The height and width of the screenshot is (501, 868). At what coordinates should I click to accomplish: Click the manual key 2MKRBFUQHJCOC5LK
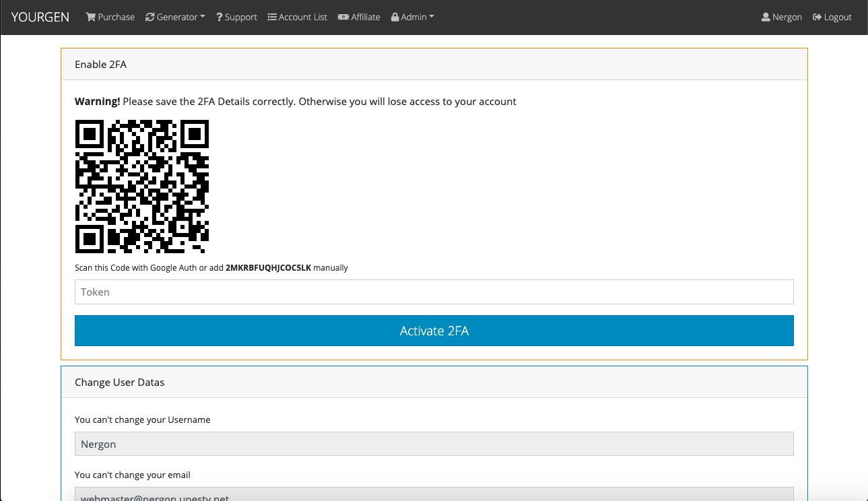point(269,267)
